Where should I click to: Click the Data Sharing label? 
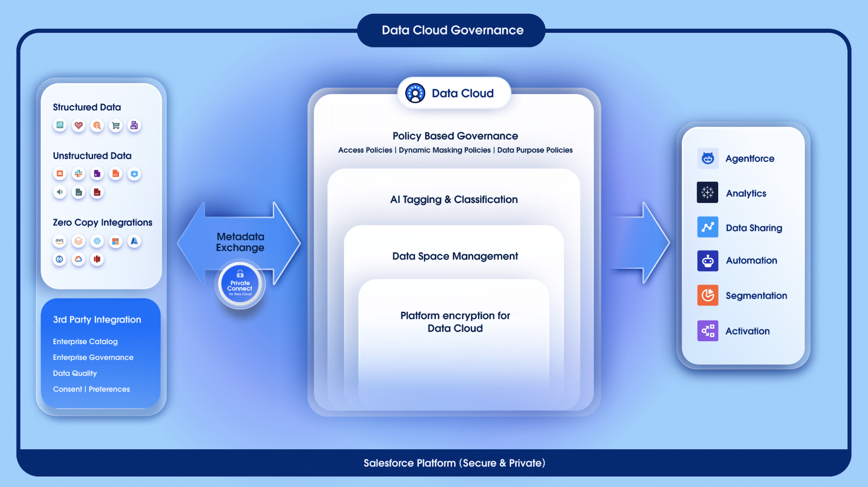pyautogui.click(x=754, y=228)
